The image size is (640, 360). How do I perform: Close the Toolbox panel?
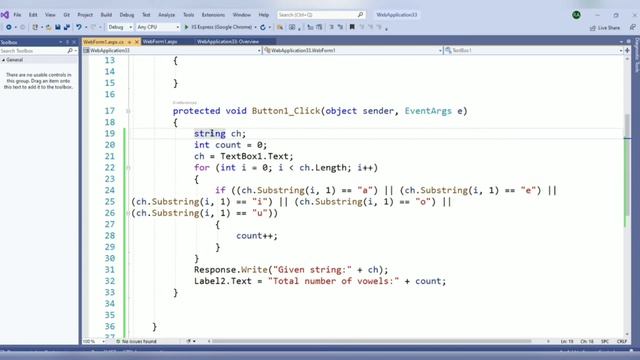click(74, 42)
